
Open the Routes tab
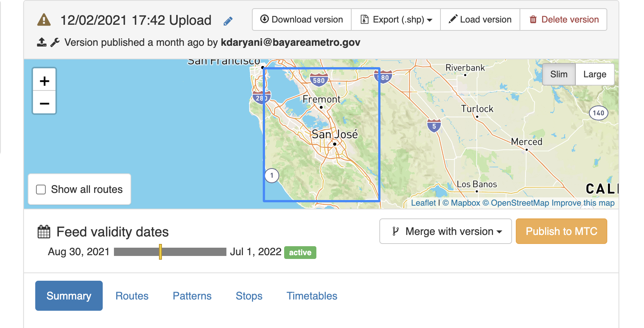[132, 296]
